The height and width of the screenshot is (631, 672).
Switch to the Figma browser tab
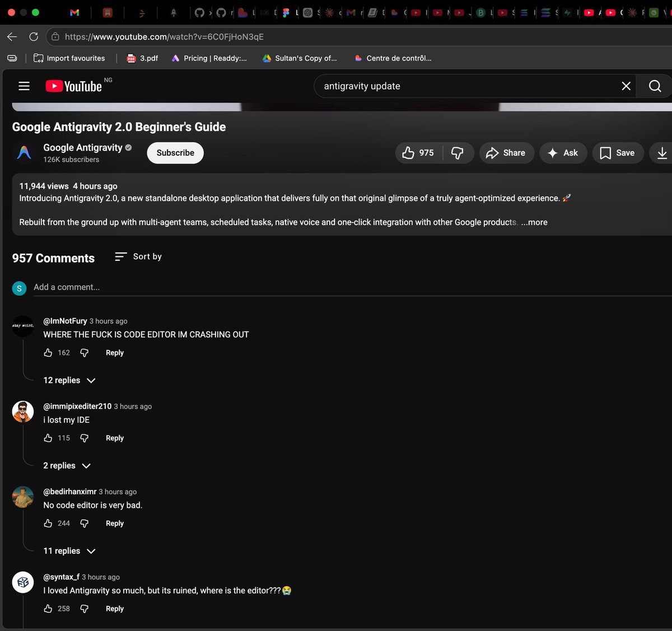click(x=286, y=12)
